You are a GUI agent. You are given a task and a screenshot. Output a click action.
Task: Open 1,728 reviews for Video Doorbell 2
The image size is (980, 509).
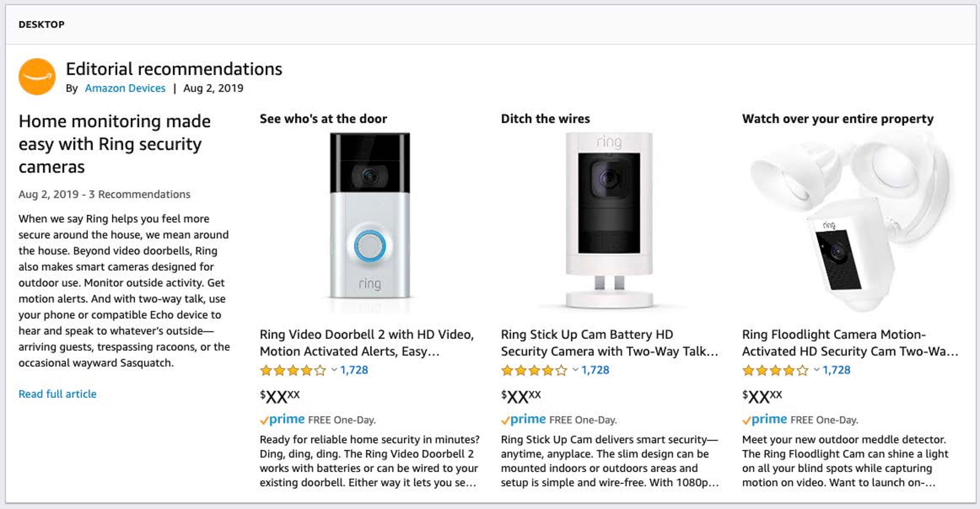[x=354, y=370]
